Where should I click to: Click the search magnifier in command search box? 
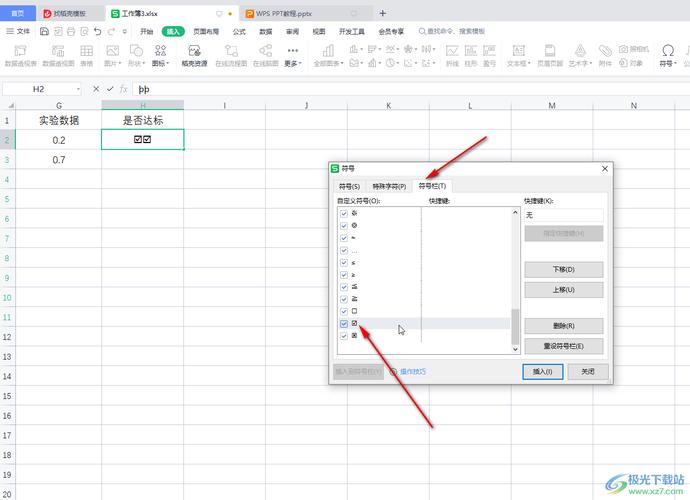tap(422, 31)
